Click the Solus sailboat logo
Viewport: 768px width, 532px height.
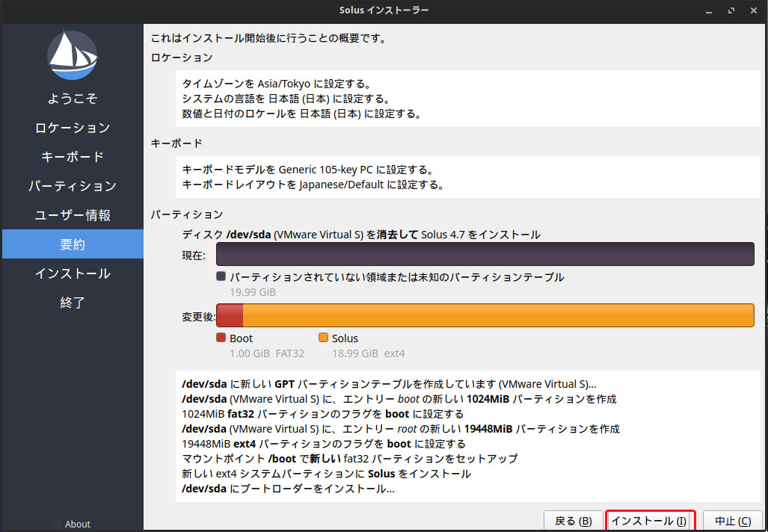tap(73, 55)
